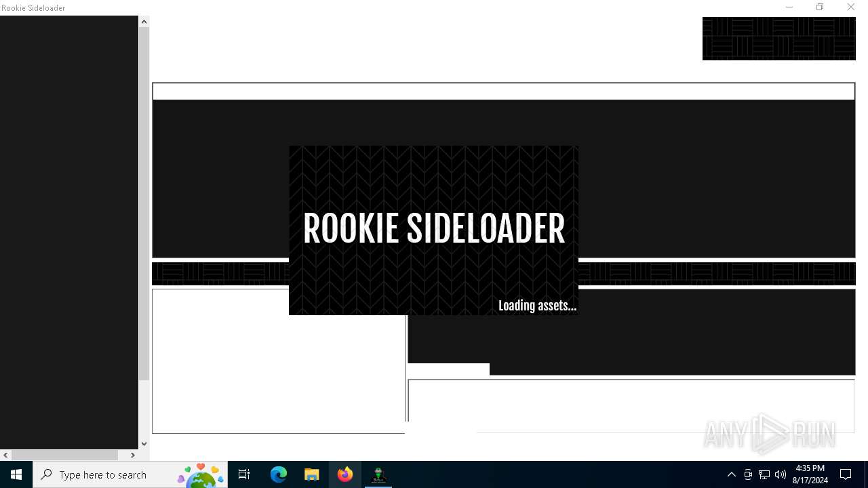Open Task View on the taskbar
Viewport: 868px width, 488px height.
pyautogui.click(x=244, y=474)
